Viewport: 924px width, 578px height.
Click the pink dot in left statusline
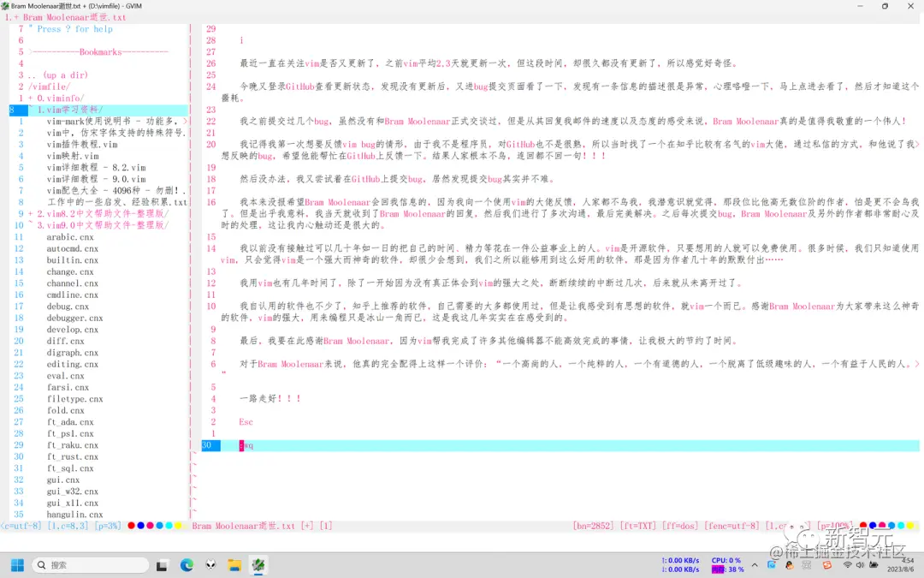(x=150, y=526)
